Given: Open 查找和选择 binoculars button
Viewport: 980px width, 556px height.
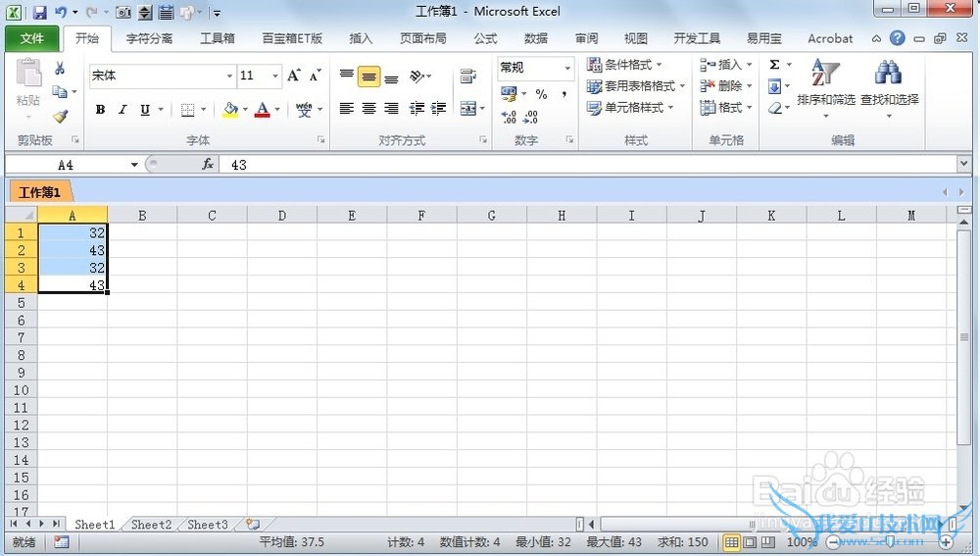Looking at the screenshot, I should click(x=890, y=87).
